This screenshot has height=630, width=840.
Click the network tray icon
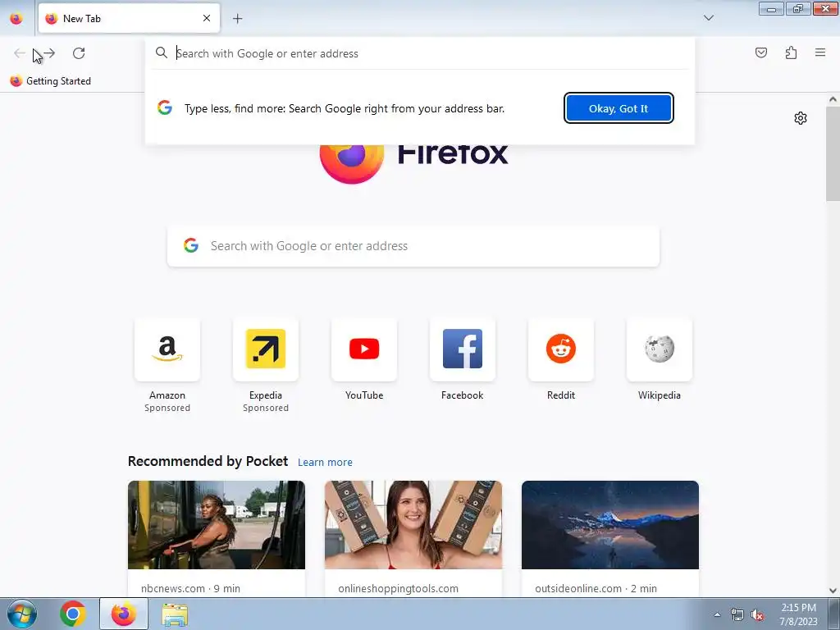(x=737, y=614)
